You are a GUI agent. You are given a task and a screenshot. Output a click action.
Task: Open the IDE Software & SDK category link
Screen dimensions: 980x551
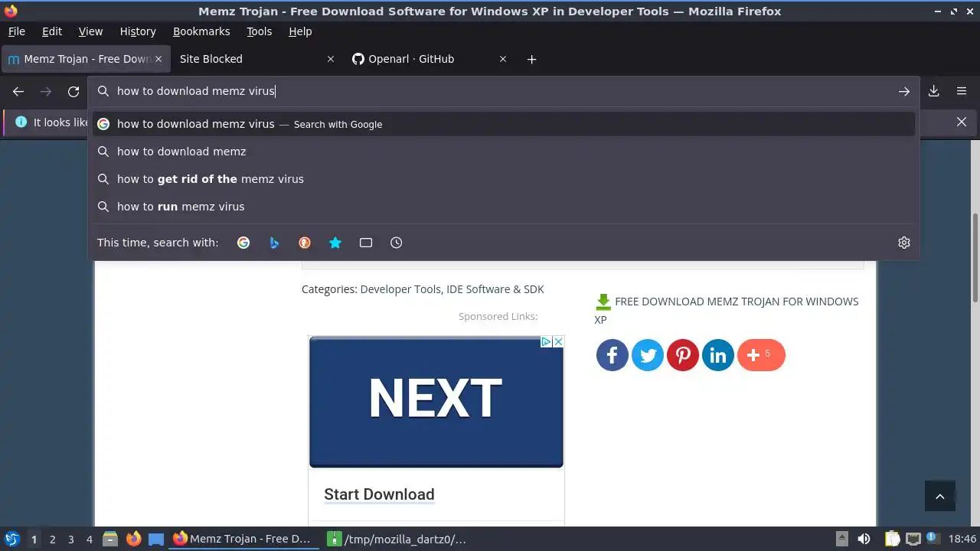[495, 289]
